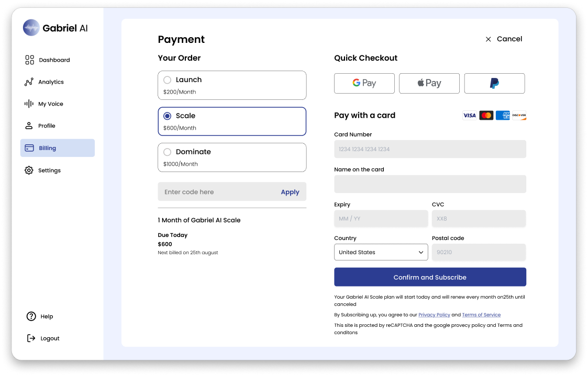Select the Scale plan radio button
This screenshot has width=588, height=376.
point(167,116)
